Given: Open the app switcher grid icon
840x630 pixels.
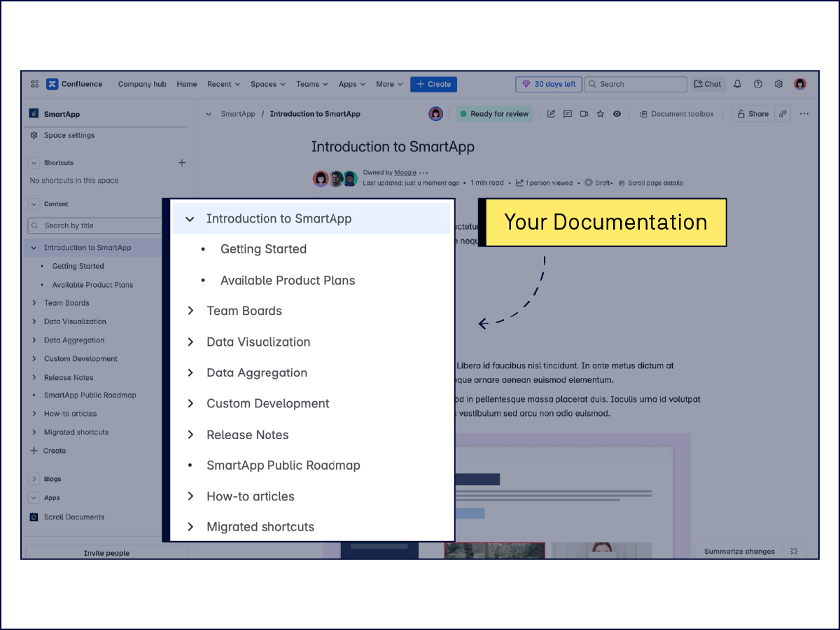Looking at the screenshot, I should click(x=35, y=84).
